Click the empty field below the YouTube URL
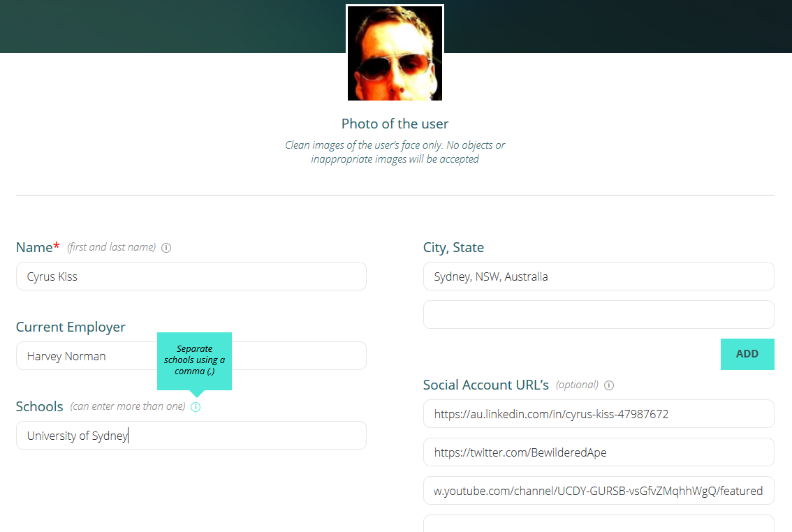 tap(599, 524)
